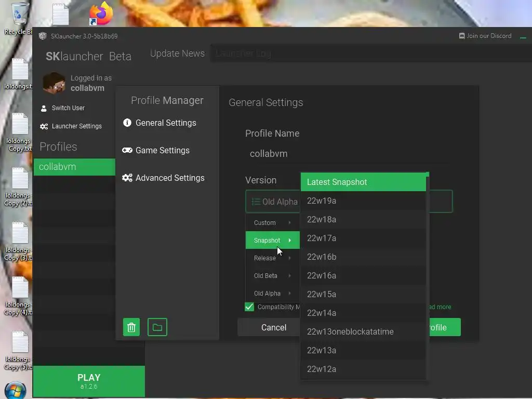
Task: Click the trash icon to delete the profile
Action: point(131,327)
